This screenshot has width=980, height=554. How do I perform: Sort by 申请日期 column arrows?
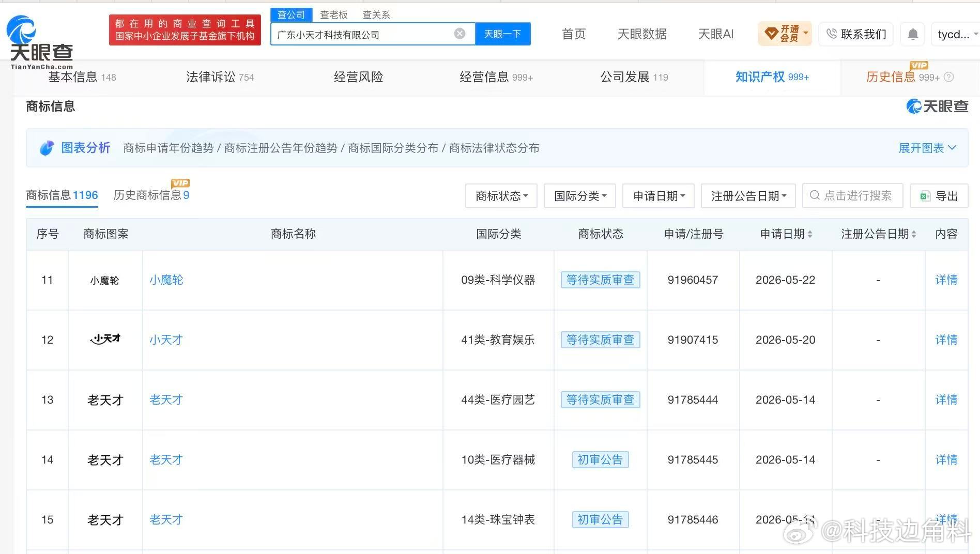pos(810,234)
